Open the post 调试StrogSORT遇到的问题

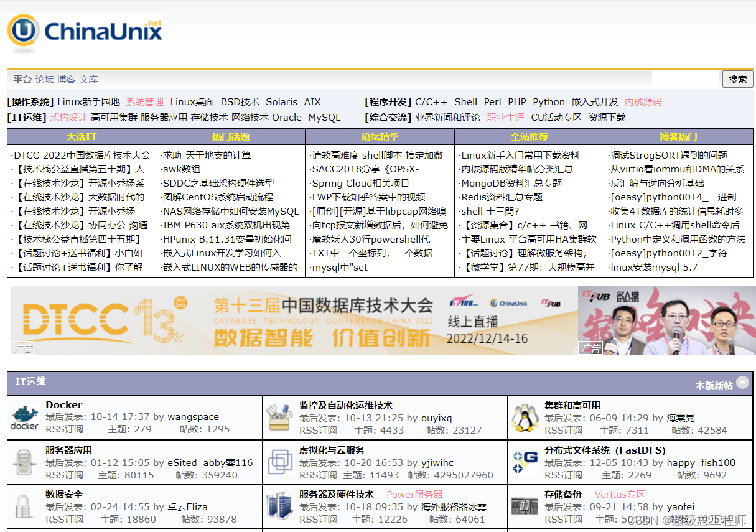click(669, 156)
